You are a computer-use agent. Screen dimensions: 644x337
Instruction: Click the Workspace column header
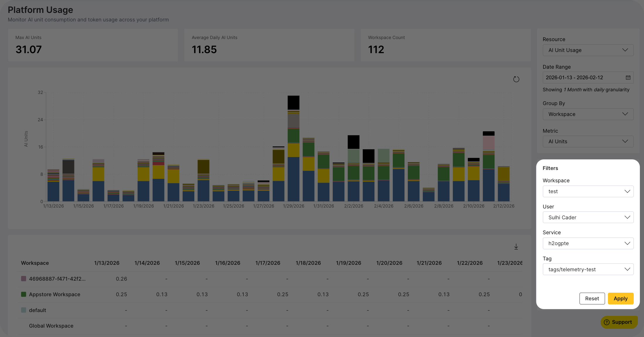coord(35,263)
